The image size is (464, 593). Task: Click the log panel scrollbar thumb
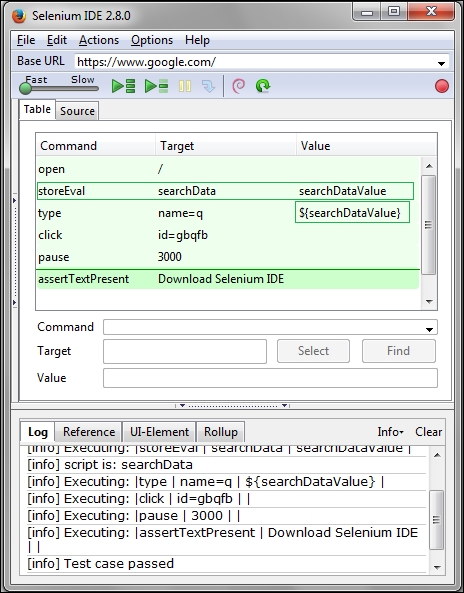coord(436,520)
